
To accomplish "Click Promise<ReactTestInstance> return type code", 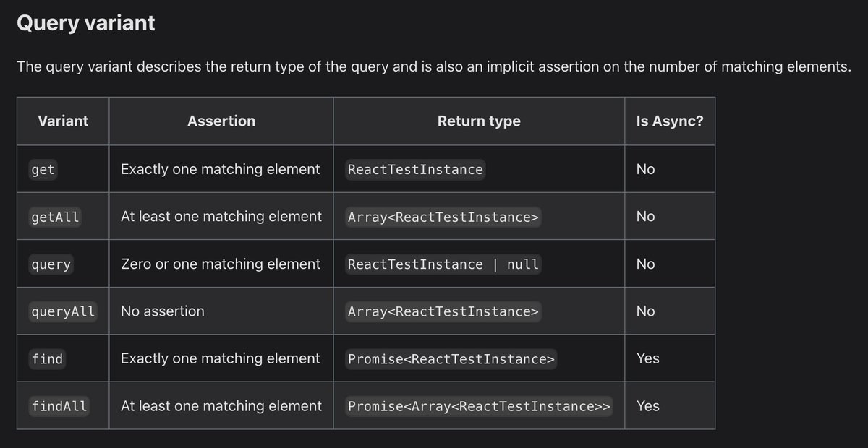I will coord(451,359).
